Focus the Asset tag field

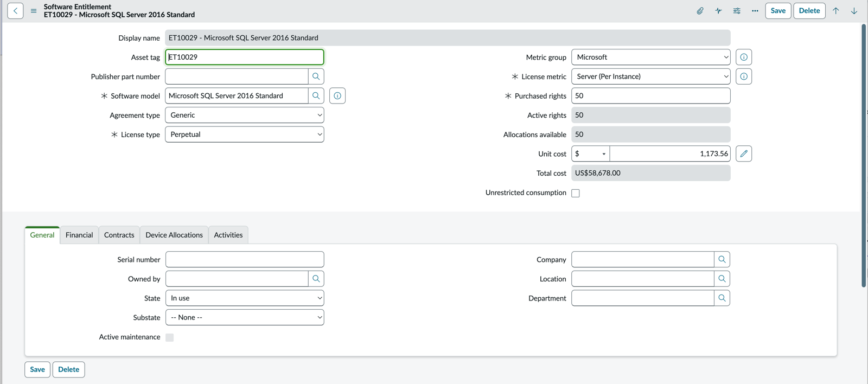tap(245, 57)
